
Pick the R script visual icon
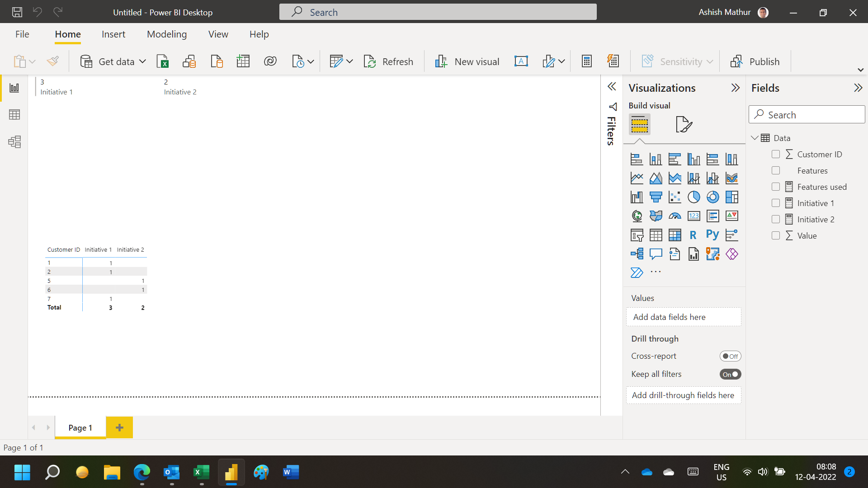coord(693,235)
